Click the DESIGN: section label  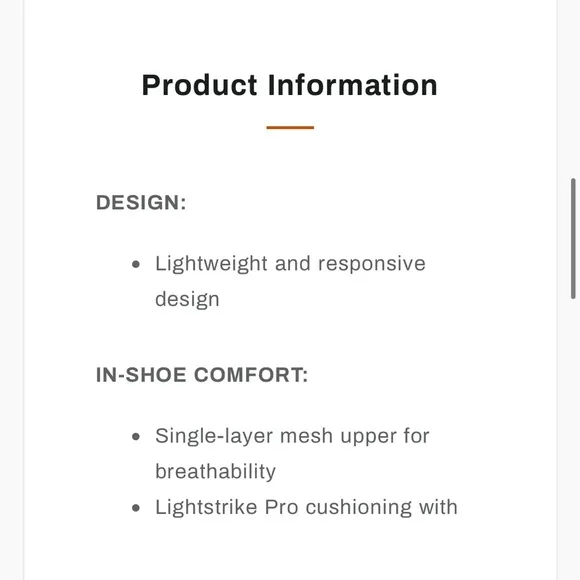[141, 202]
